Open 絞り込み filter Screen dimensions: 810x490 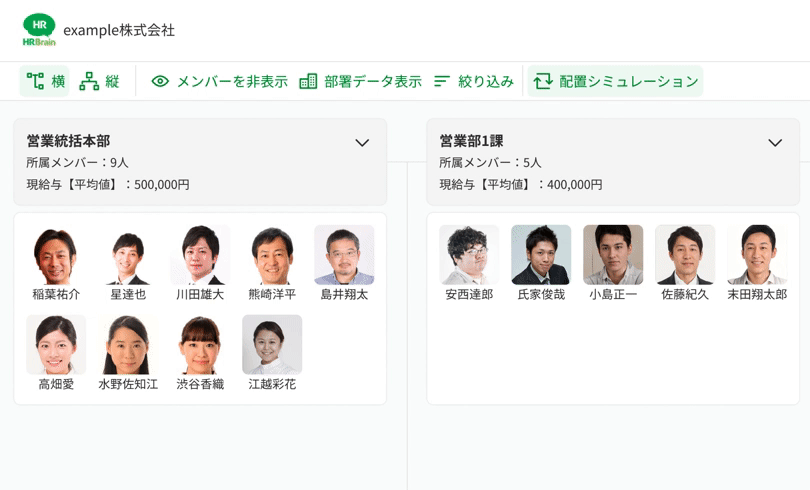[x=486, y=81]
